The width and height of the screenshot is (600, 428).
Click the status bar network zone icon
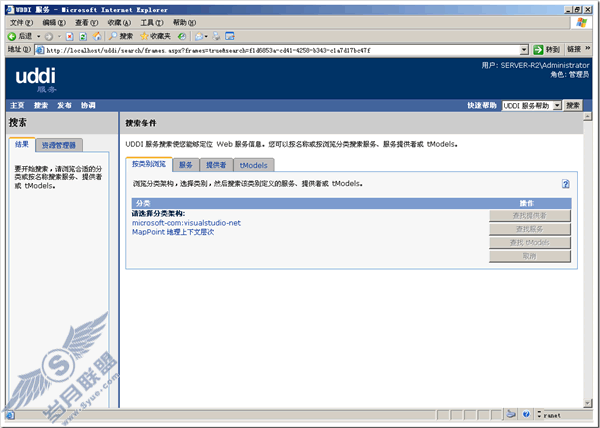coord(511,414)
